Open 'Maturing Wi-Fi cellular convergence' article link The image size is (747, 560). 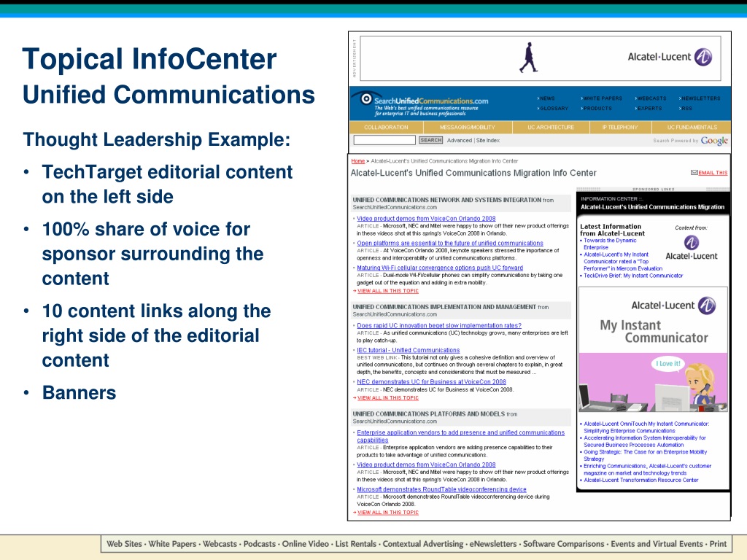point(440,268)
